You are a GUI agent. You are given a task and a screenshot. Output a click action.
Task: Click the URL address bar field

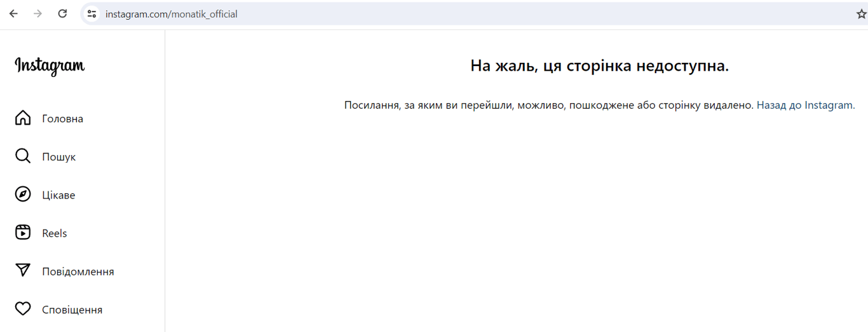(445, 14)
